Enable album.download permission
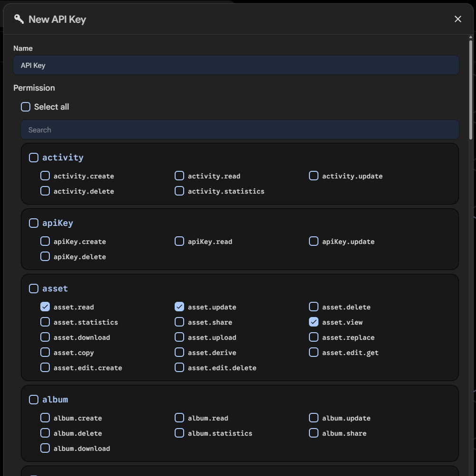The height and width of the screenshot is (476, 476). pos(45,448)
